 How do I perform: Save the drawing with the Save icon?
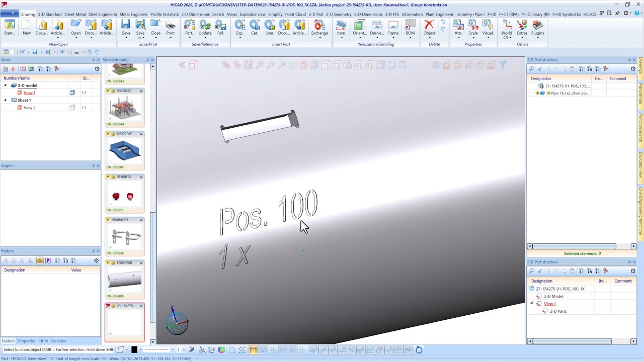point(126,27)
